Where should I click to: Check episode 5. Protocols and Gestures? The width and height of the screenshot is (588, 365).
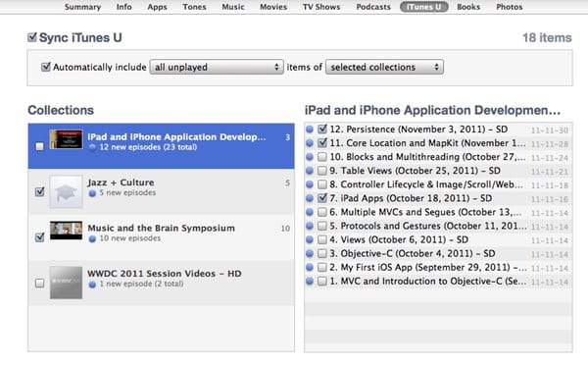coord(322,226)
